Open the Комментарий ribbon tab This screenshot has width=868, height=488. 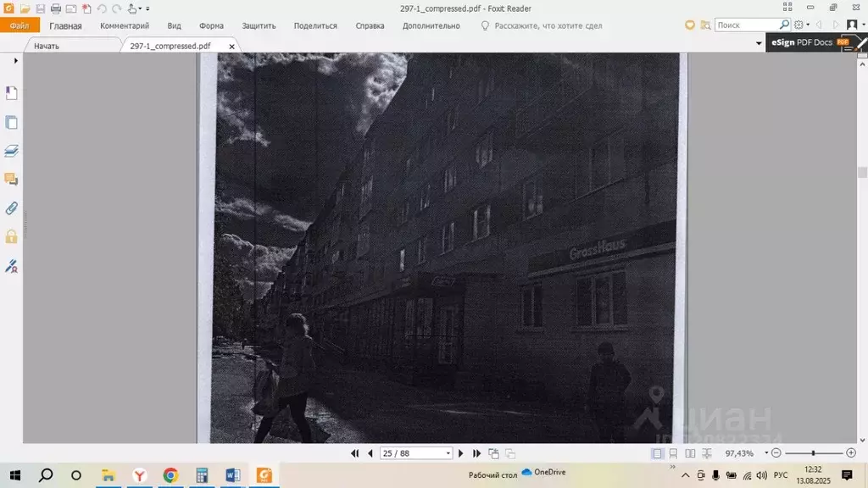tap(125, 26)
